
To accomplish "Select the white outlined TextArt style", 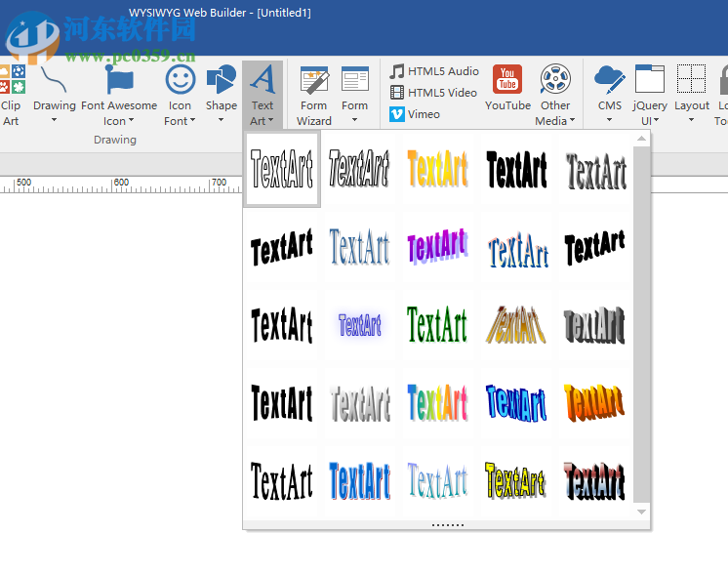I will 282,169.
